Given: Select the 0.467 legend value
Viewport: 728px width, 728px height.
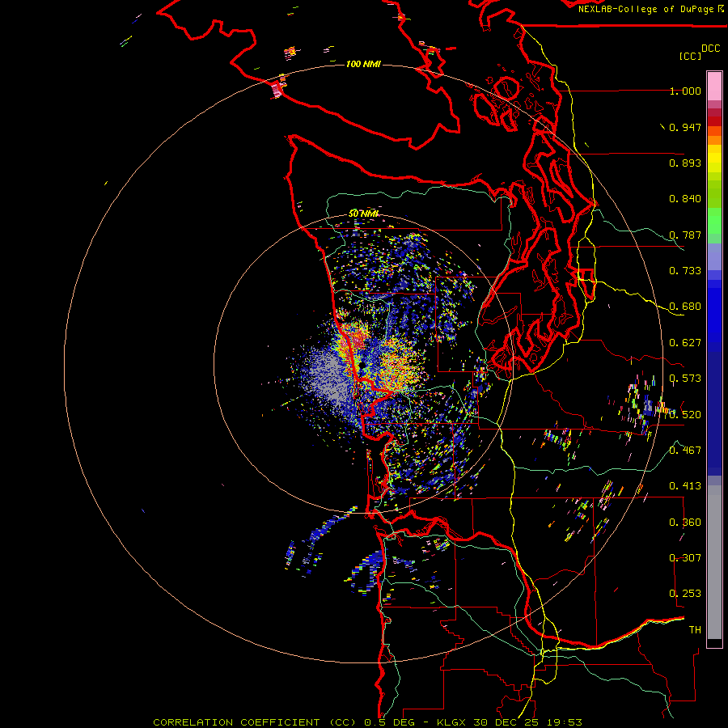Looking at the screenshot, I should point(685,451).
